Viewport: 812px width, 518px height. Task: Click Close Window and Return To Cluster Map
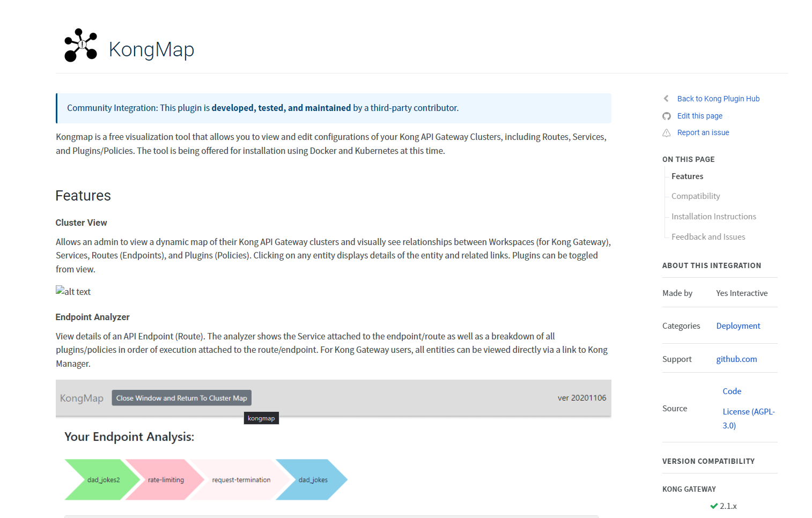click(x=181, y=397)
